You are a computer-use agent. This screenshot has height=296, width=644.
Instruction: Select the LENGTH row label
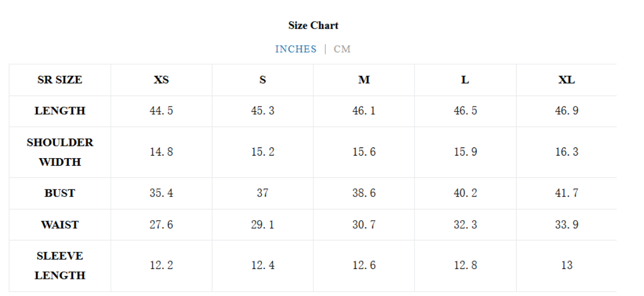tap(60, 111)
